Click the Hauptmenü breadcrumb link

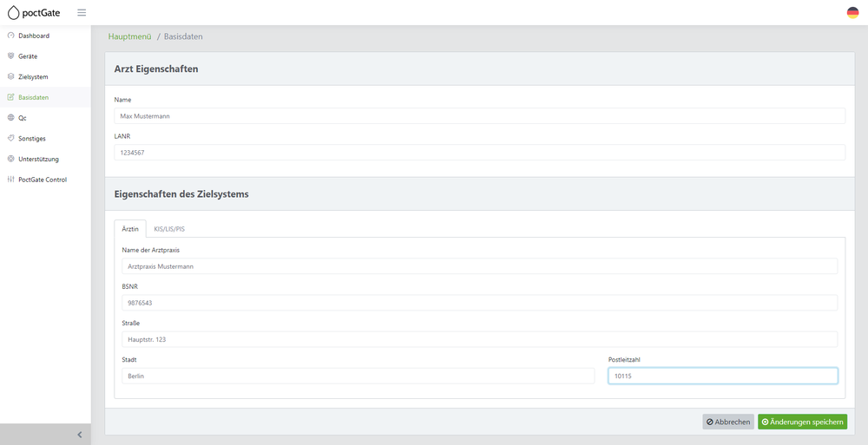(x=129, y=36)
